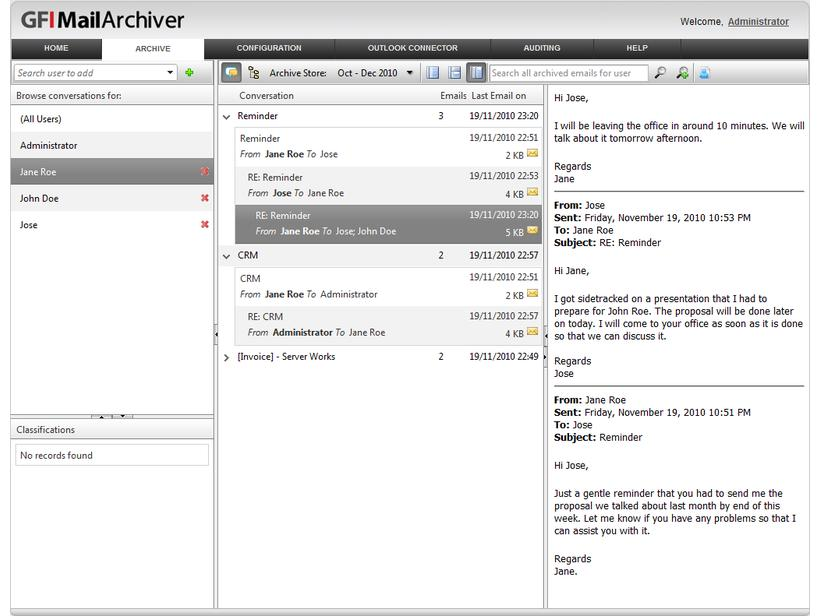Viewport: 821px width, 616px height.
Task: Click envelope icon of RE: CRM email
Action: pyautogui.click(x=532, y=332)
